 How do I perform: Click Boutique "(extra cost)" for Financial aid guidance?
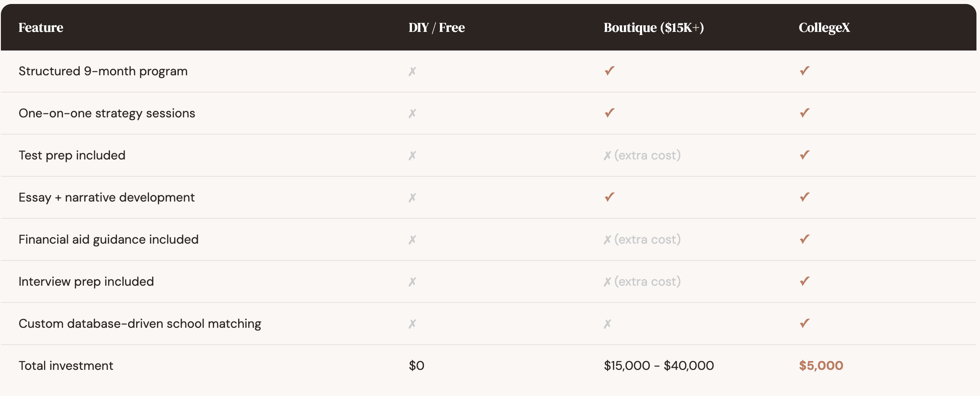(647, 240)
